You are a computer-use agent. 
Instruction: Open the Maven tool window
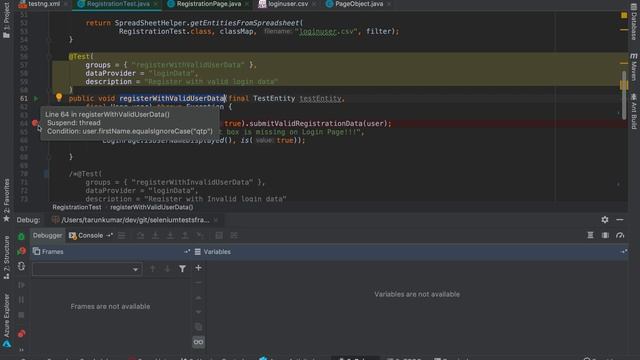coord(633,67)
